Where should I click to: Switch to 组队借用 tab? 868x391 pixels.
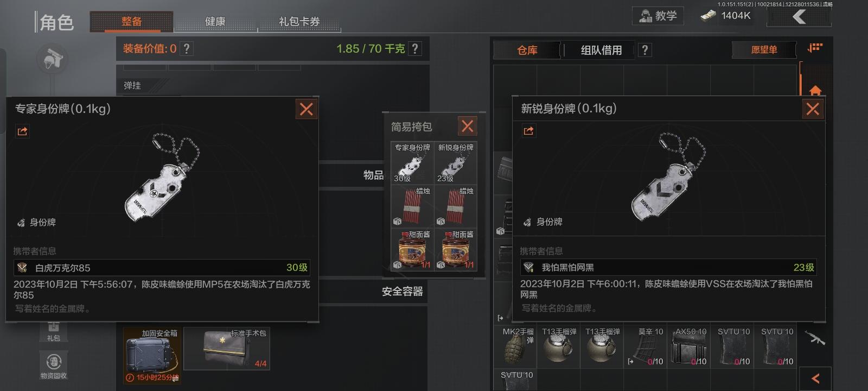601,51
